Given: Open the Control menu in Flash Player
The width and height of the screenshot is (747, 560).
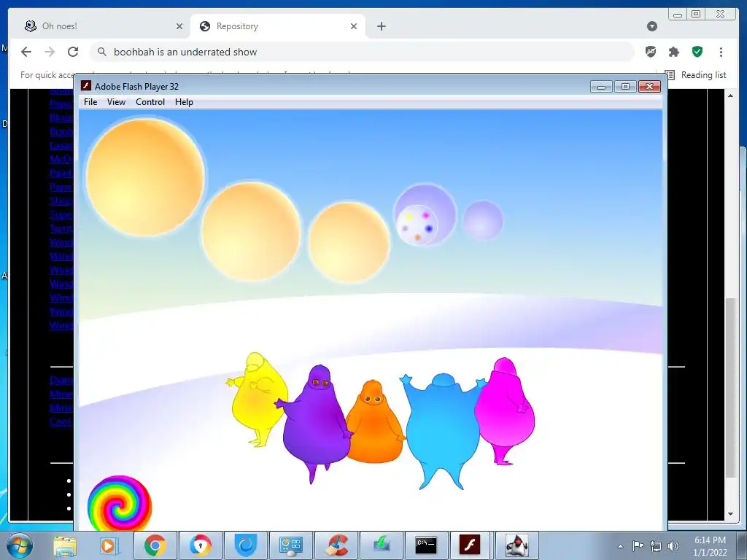Looking at the screenshot, I should (150, 102).
